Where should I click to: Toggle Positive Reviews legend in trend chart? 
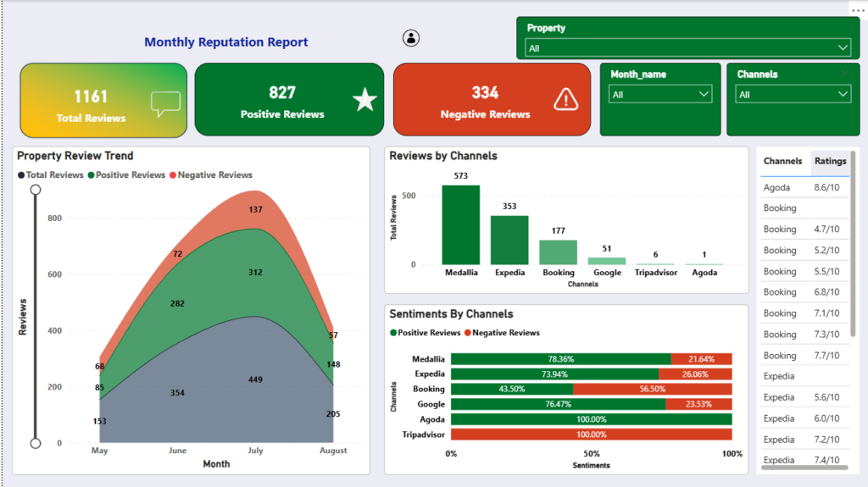126,174
